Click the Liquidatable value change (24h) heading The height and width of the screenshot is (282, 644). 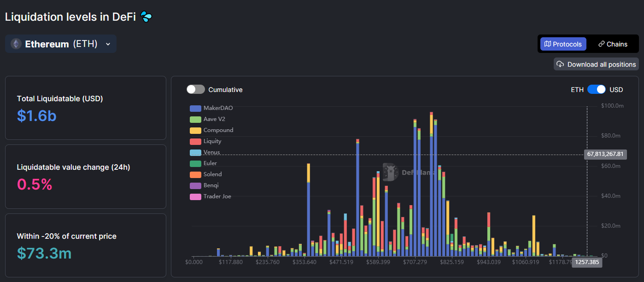[x=74, y=167]
